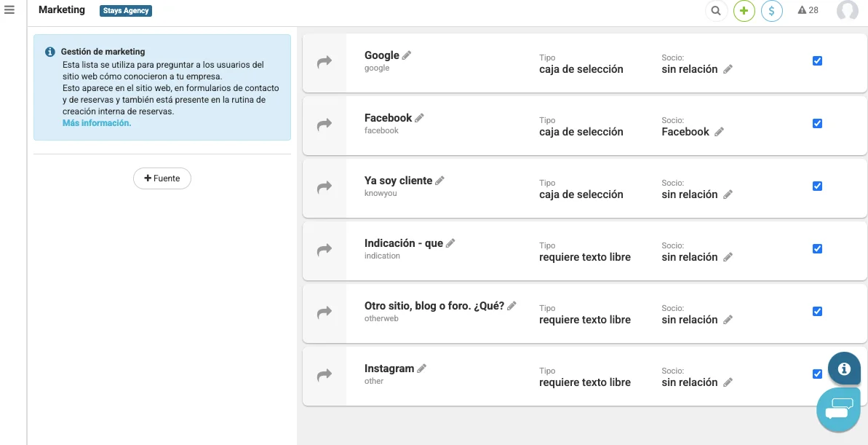This screenshot has height=445, width=868.
Task: Open the dollar sign finance icon
Action: coord(771,11)
